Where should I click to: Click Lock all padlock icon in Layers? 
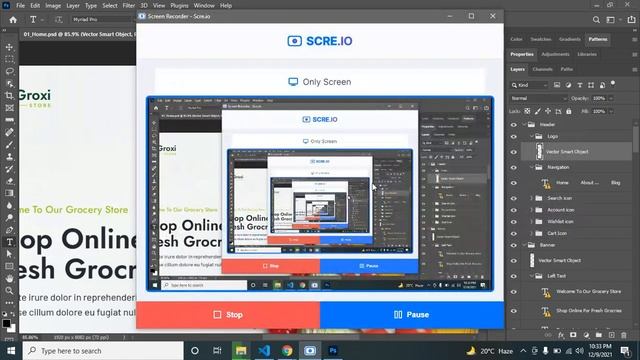569,111
